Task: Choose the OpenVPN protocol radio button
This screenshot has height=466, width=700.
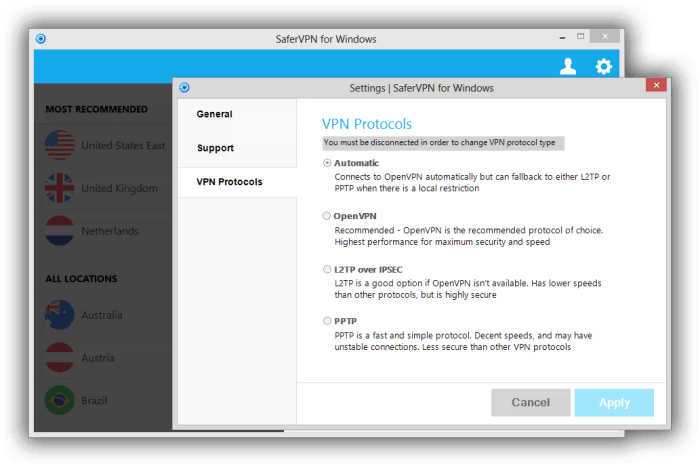Action: [x=327, y=216]
